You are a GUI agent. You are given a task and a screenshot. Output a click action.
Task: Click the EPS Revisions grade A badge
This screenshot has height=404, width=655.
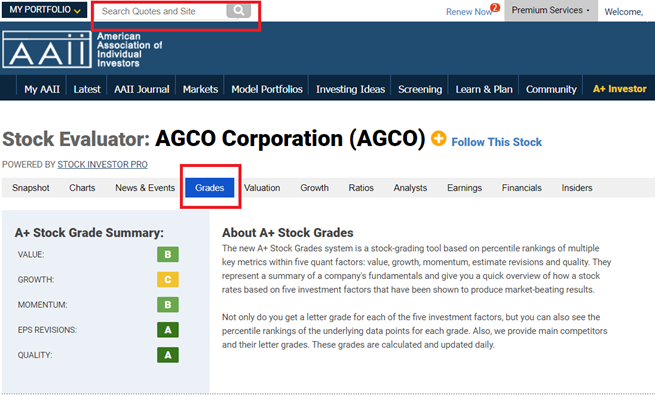click(168, 330)
